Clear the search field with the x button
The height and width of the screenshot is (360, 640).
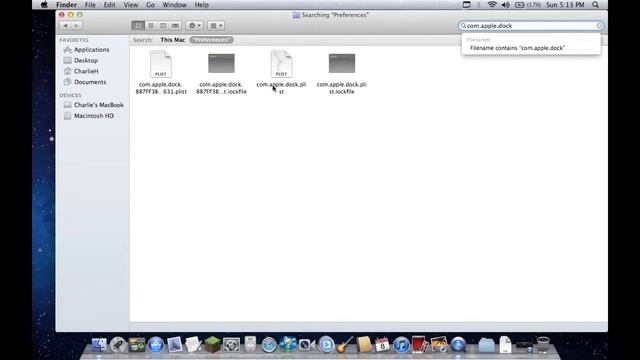click(x=599, y=26)
